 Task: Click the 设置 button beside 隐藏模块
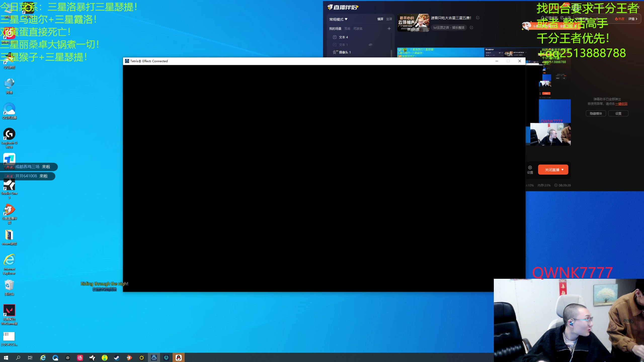pyautogui.click(x=618, y=114)
